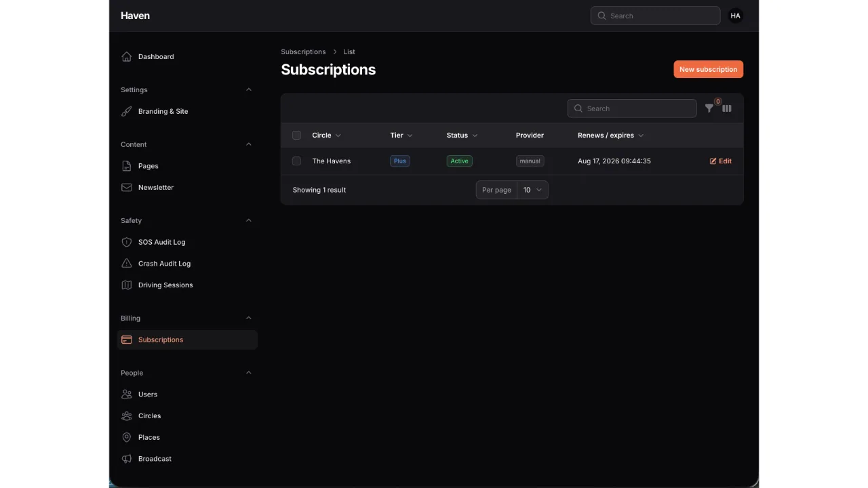The width and height of the screenshot is (868, 488).
Task: Click the Newsletter envelope icon
Action: pyautogui.click(x=126, y=187)
